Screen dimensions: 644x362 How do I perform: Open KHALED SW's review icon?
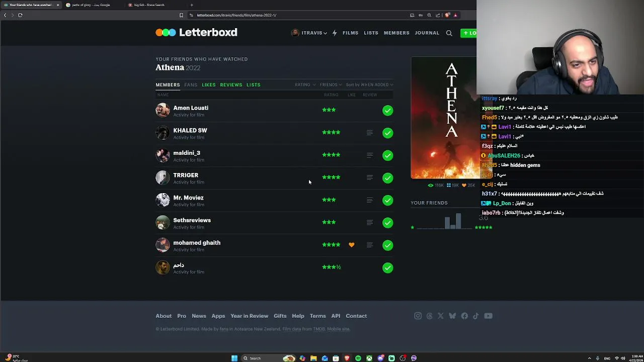pyautogui.click(x=369, y=133)
